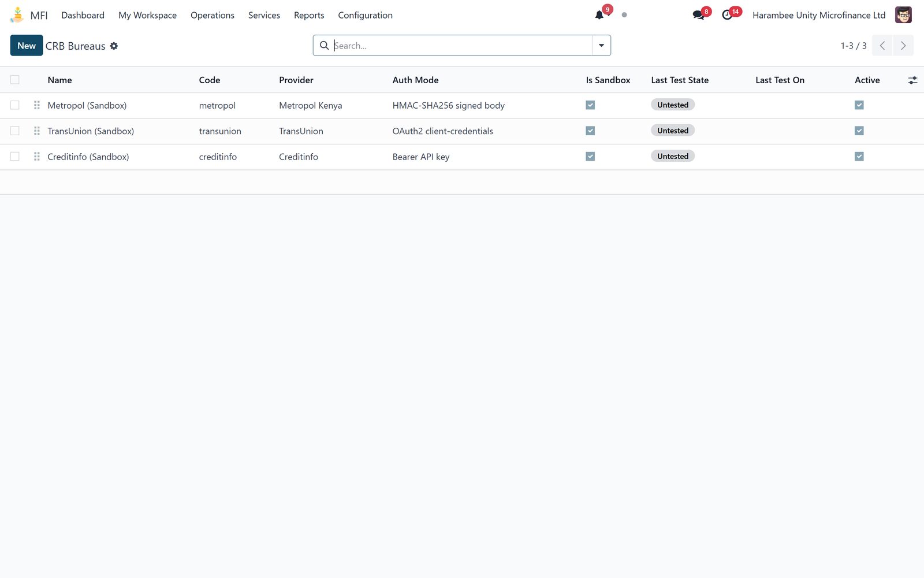This screenshot has width=924, height=578.
Task: Click into the Search input field
Action: pos(462,46)
